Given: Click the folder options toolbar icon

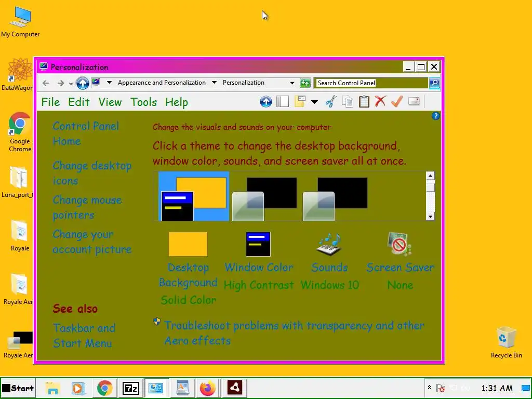Looking at the screenshot, I should [300, 101].
